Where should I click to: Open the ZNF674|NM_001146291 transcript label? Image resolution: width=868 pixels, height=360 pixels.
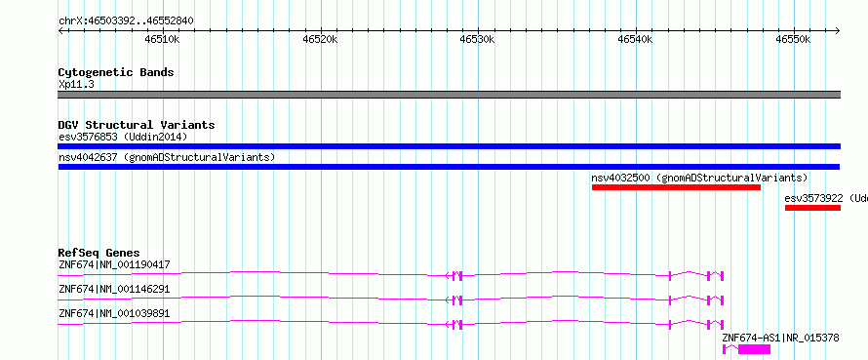click(x=114, y=289)
